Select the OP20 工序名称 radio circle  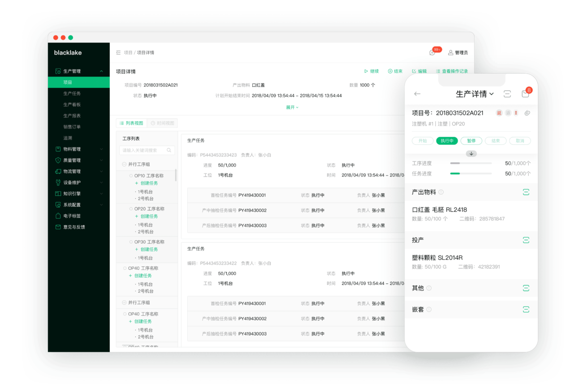(x=131, y=209)
